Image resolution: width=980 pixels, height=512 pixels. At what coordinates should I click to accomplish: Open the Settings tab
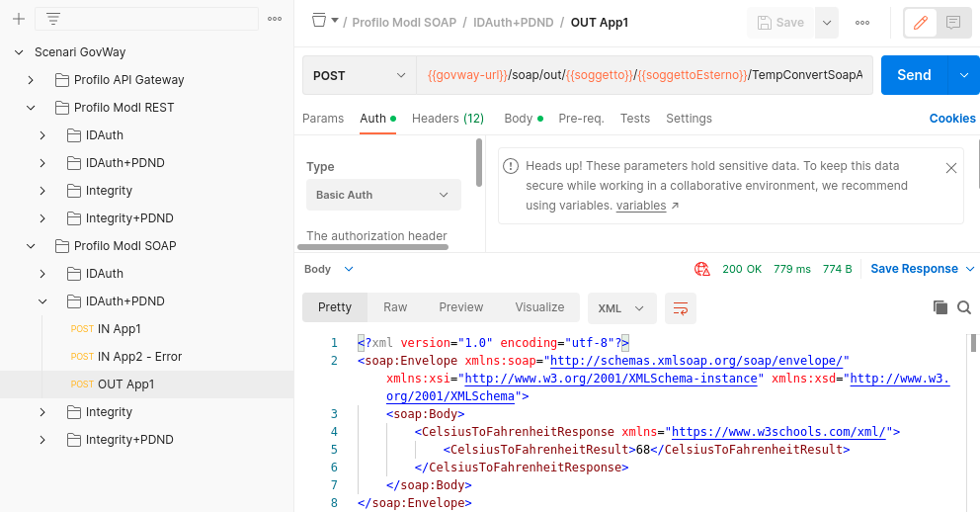tap(689, 119)
